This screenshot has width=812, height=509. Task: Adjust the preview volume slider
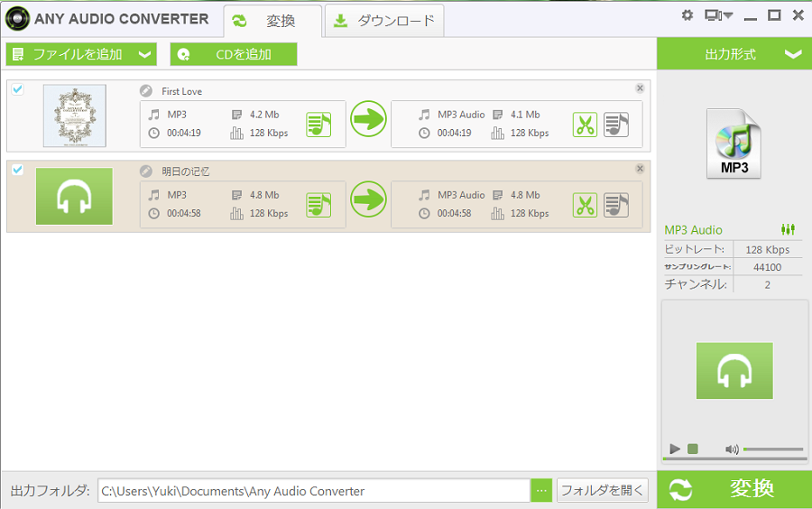point(773,449)
